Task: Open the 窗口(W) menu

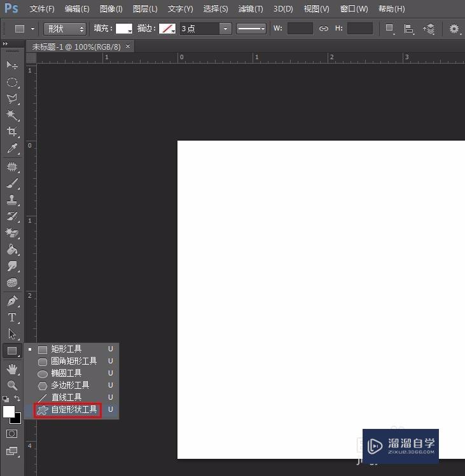Action: pyautogui.click(x=354, y=9)
